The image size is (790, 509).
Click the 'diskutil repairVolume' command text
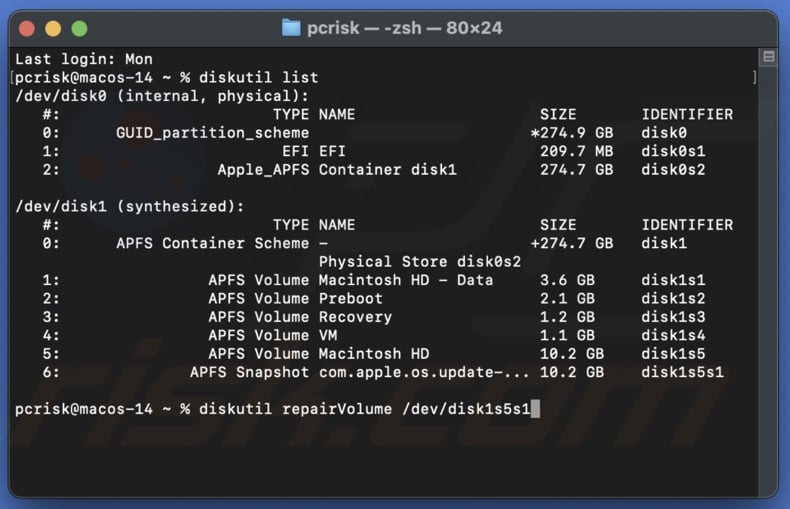pos(290,408)
